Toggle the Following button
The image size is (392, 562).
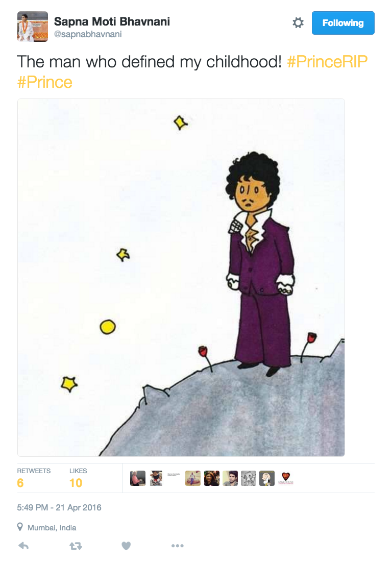343,23
